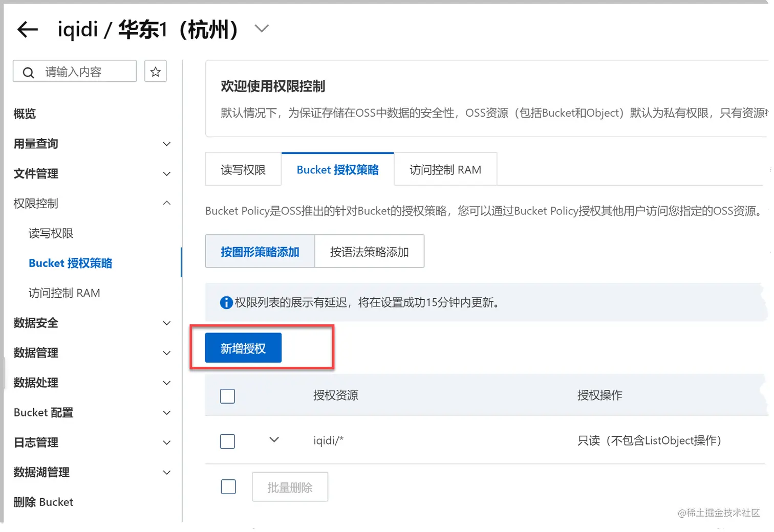Expand the 数据湖管理 menu chevron
This screenshot has width=774, height=532.
tap(166, 473)
